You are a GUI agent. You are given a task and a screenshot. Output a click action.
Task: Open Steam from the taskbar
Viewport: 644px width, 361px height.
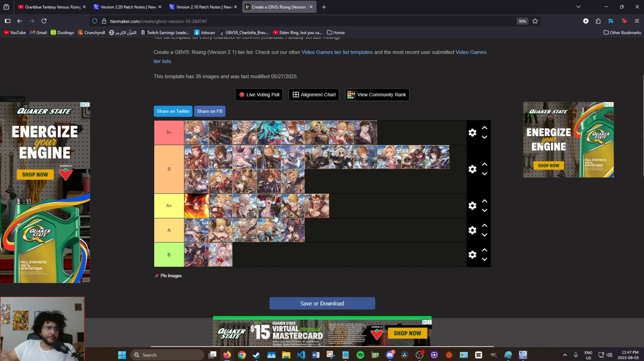pos(256,355)
